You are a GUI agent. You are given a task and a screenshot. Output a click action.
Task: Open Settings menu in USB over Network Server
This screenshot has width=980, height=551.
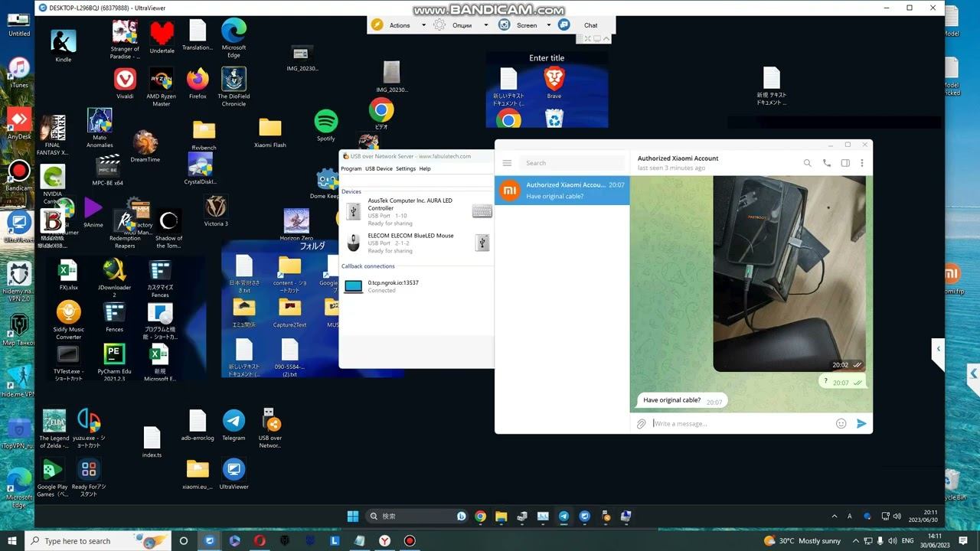coord(406,168)
